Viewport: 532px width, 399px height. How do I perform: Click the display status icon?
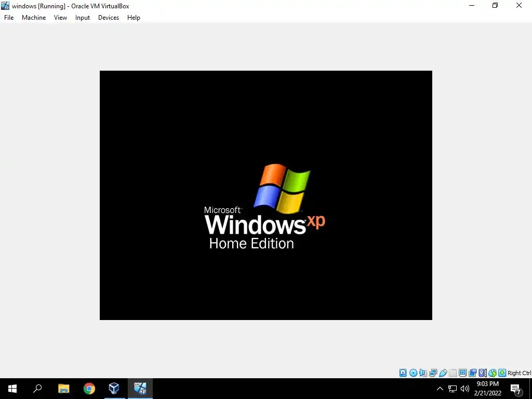click(463, 373)
